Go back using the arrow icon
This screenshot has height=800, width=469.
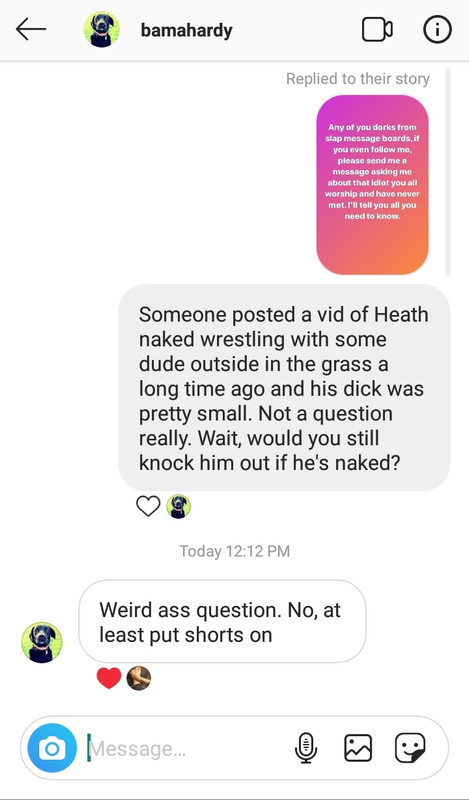pos(31,30)
